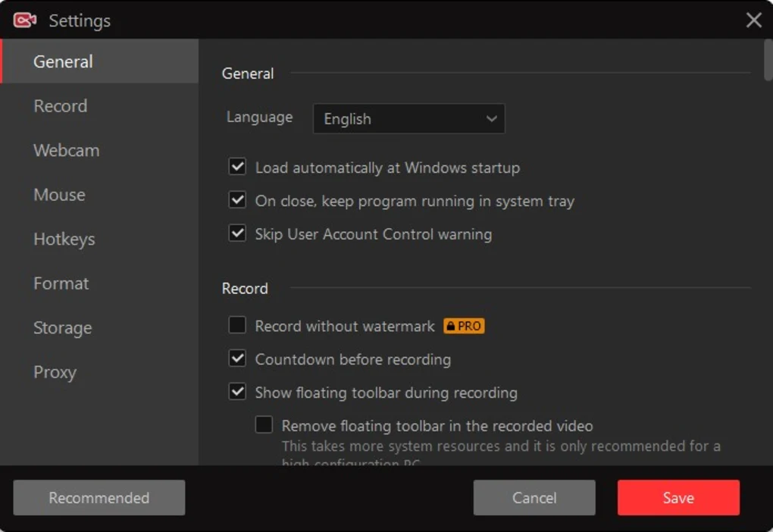
Task: Select the Mouse settings tab
Action: [x=59, y=195]
